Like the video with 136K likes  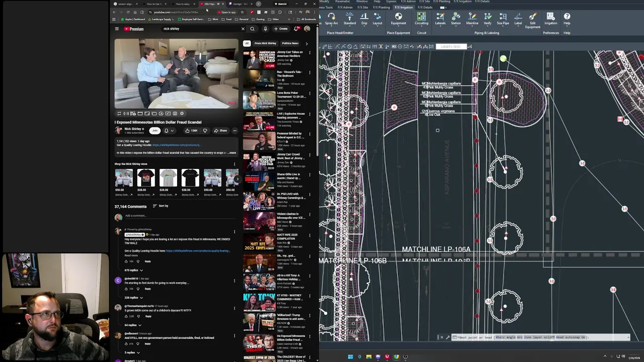[x=191, y=131]
